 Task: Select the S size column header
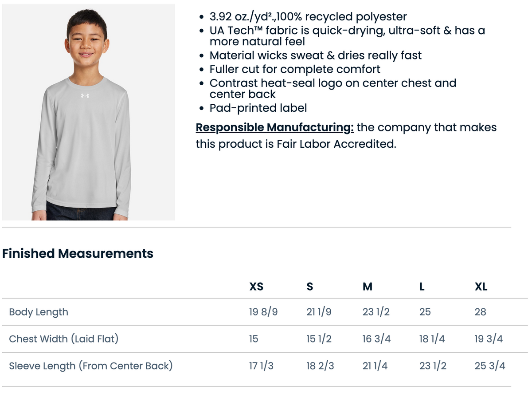tap(310, 287)
